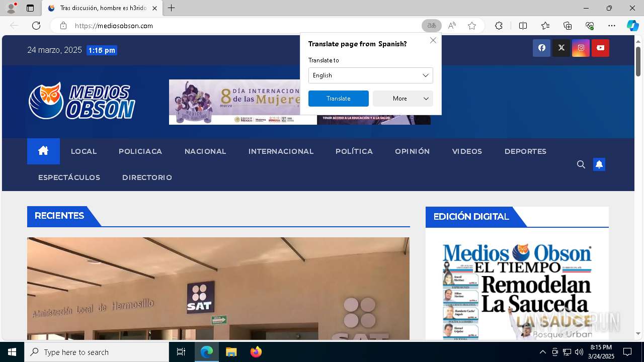
Task: Open the X (Twitter) social icon
Action: [x=561, y=48]
